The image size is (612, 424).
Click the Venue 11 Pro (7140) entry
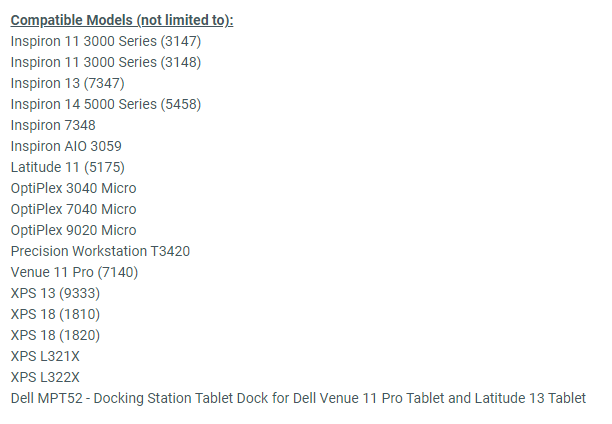tap(74, 273)
